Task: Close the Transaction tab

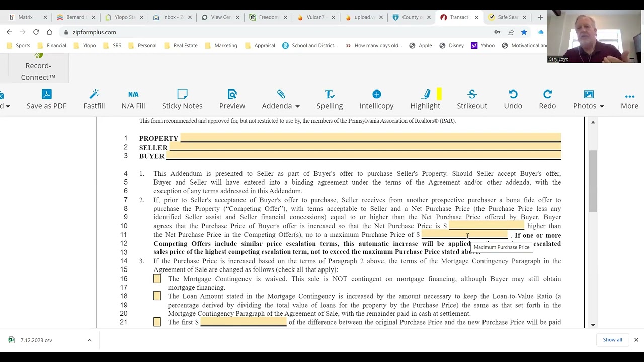Action: (x=476, y=17)
